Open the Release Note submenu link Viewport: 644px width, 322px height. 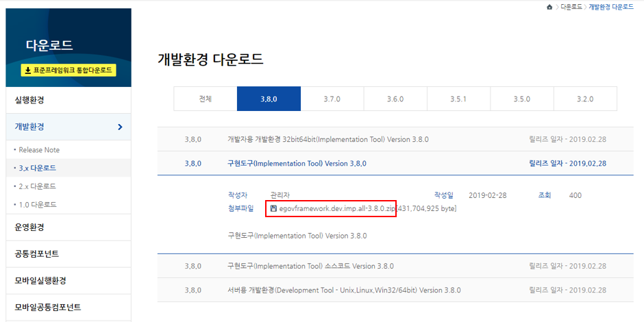(39, 150)
